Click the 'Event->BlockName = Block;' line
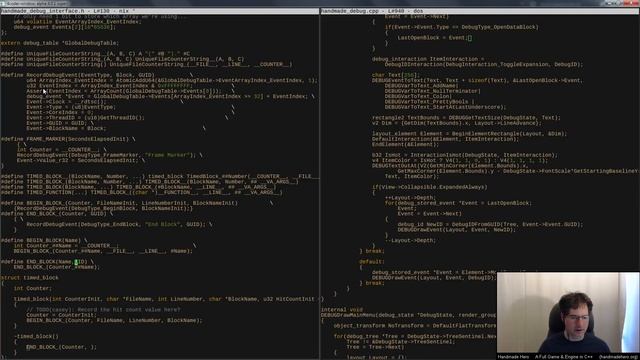Screen dimensions: 640x360 click(66, 128)
